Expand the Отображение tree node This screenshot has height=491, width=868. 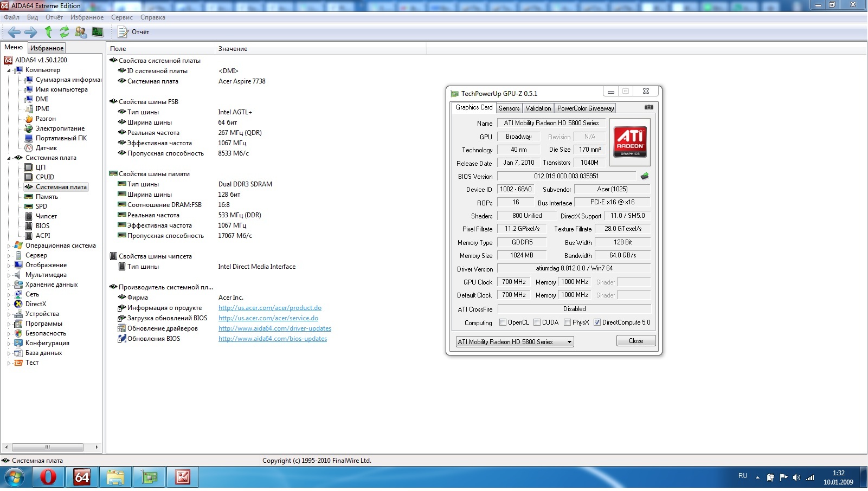tap(9, 266)
